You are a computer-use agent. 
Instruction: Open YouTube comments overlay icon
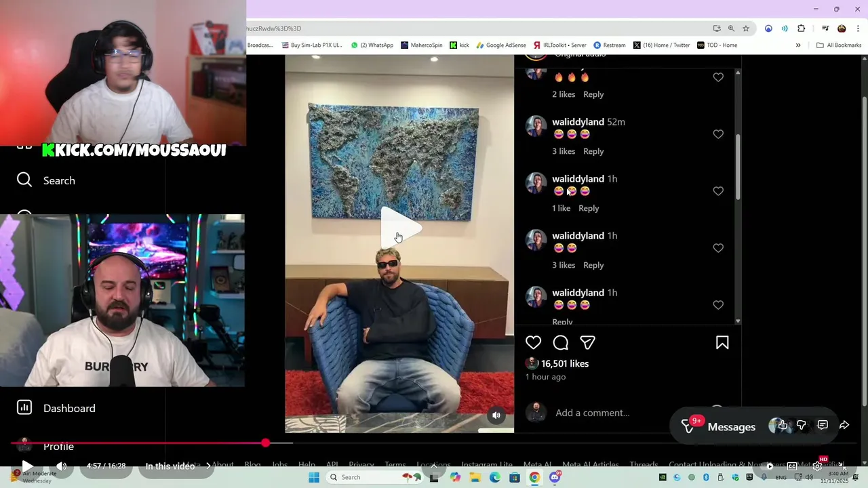click(x=823, y=426)
